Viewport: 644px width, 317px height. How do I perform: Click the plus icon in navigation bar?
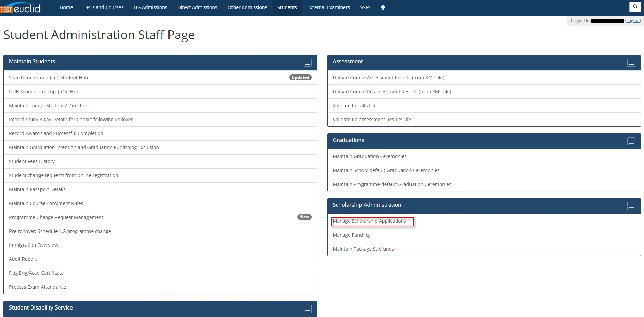[383, 7]
